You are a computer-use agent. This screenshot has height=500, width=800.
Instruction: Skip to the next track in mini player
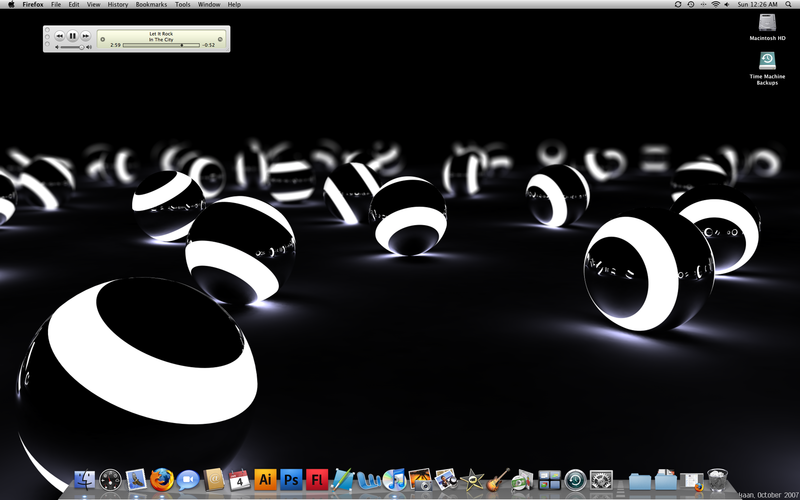tap(86, 36)
